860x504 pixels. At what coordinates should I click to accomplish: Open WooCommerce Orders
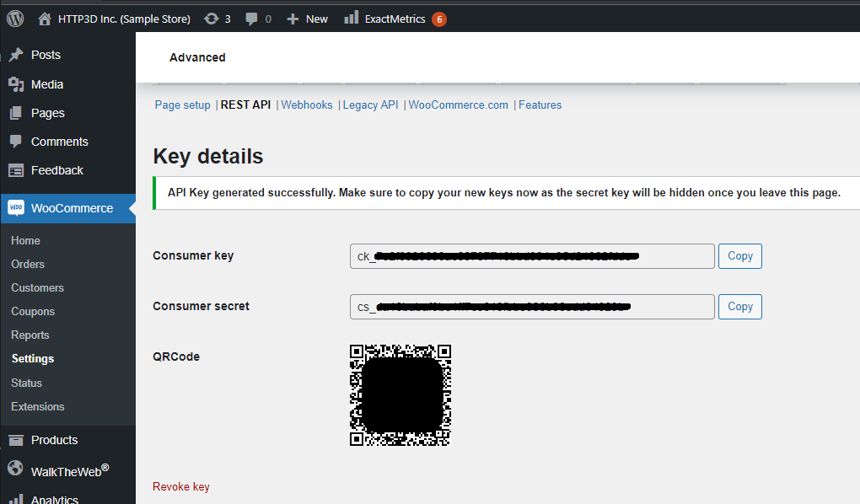(x=28, y=265)
